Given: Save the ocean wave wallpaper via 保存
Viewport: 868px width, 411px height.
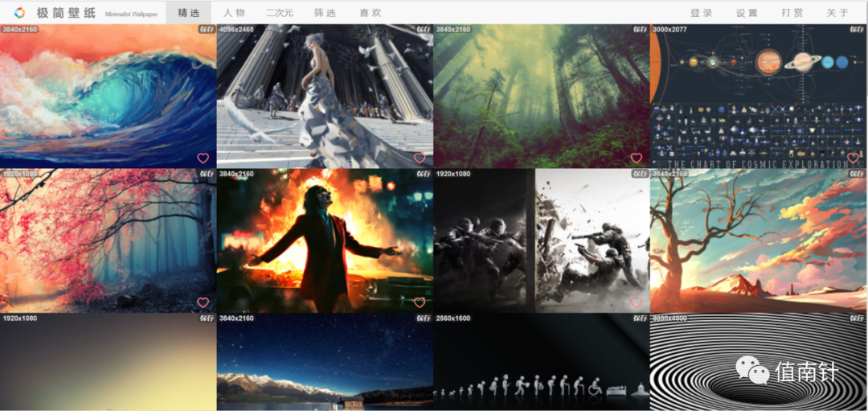Looking at the screenshot, I should coord(207,29).
